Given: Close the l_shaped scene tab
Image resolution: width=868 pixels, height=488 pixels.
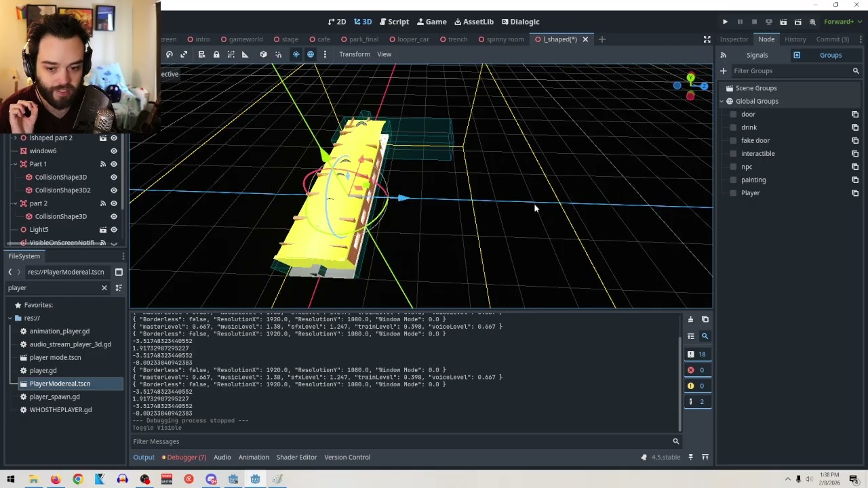Looking at the screenshot, I should 585,39.
